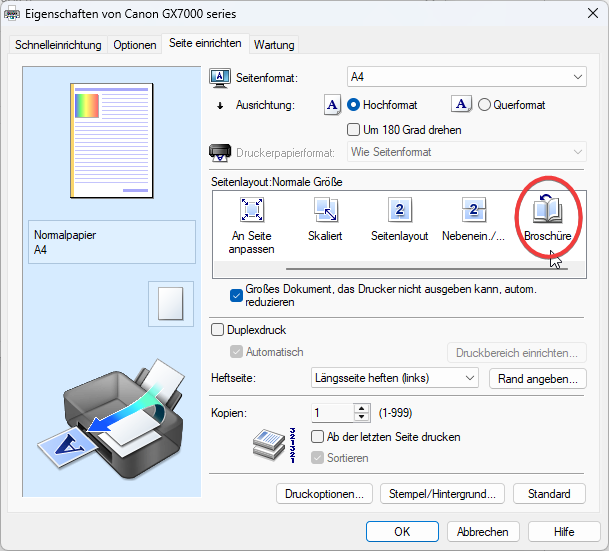Toggle the Duplexdruck checkbox
Image resolution: width=609 pixels, height=551 pixels.
coord(219,329)
